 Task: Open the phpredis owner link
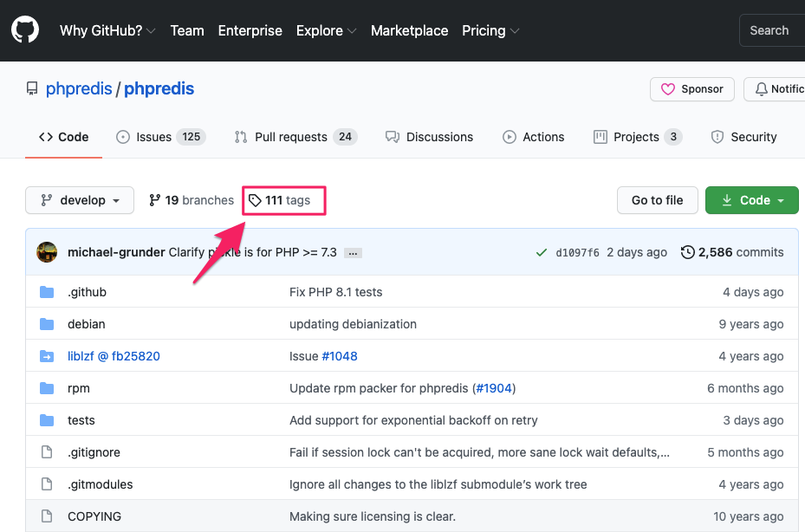pyautogui.click(x=79, y=89)
